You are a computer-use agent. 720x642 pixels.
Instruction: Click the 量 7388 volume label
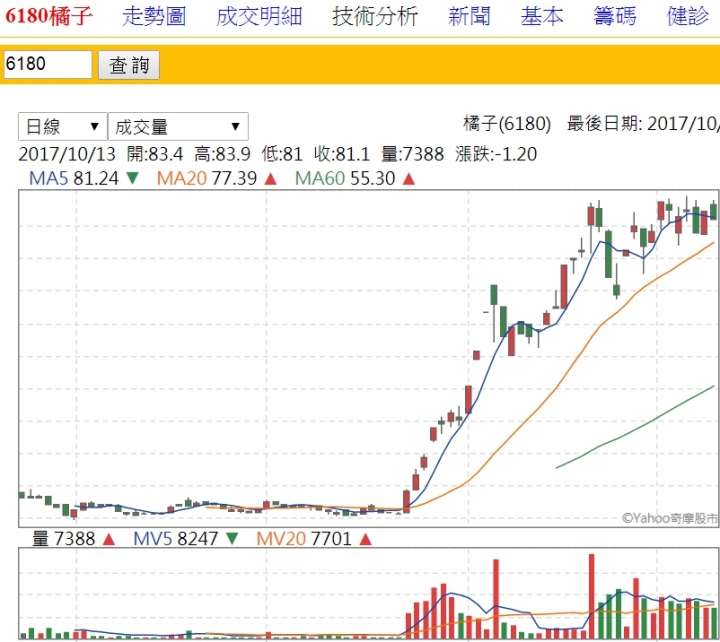pyautogui.click(x=63, y=538)
